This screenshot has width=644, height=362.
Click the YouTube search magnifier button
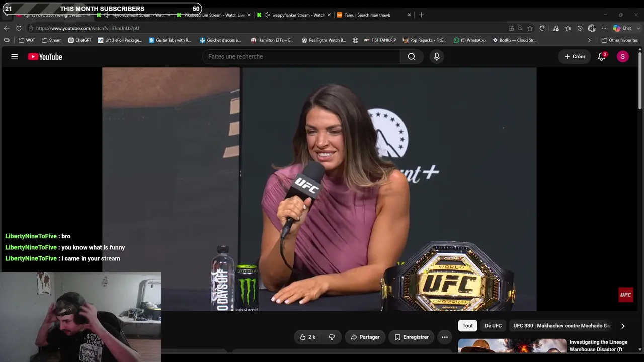coord(412,57)
